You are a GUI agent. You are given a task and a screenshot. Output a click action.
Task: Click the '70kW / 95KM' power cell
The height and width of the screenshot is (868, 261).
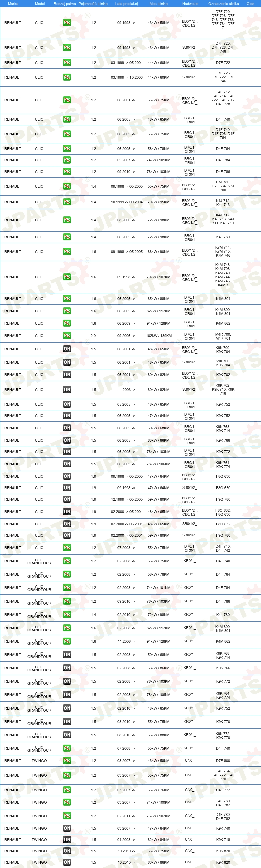tap(158, 202)
